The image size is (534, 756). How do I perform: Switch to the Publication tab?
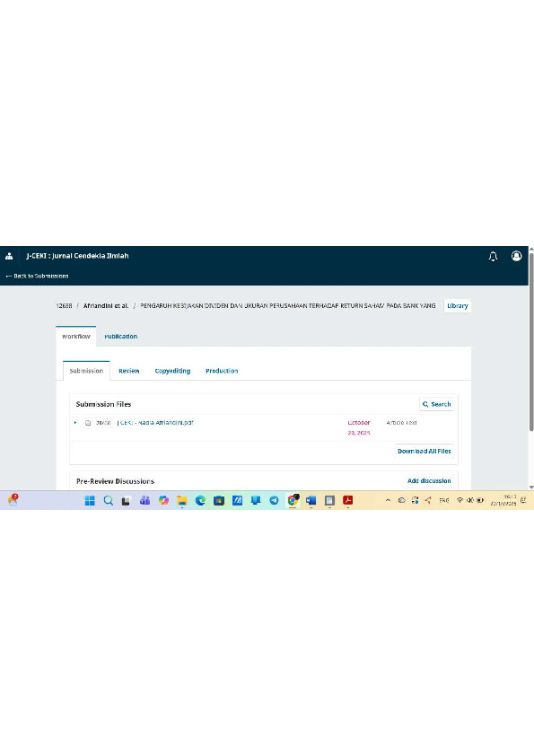click(x=121, y=337)
